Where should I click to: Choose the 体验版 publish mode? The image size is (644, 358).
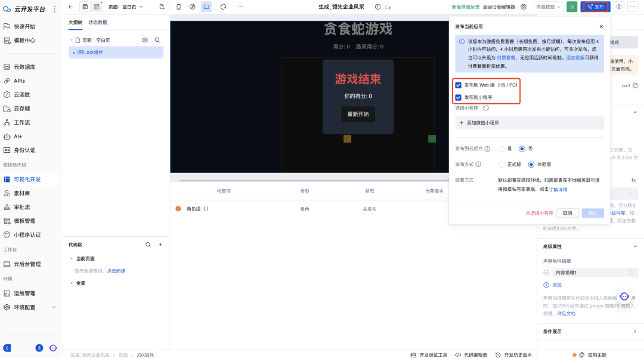click(531, 165)
